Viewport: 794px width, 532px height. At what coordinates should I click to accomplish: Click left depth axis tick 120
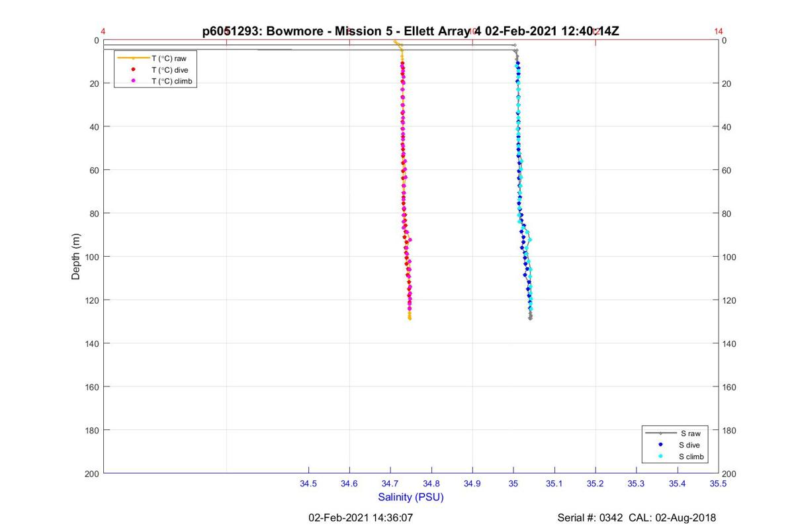(x=93, y=300)
